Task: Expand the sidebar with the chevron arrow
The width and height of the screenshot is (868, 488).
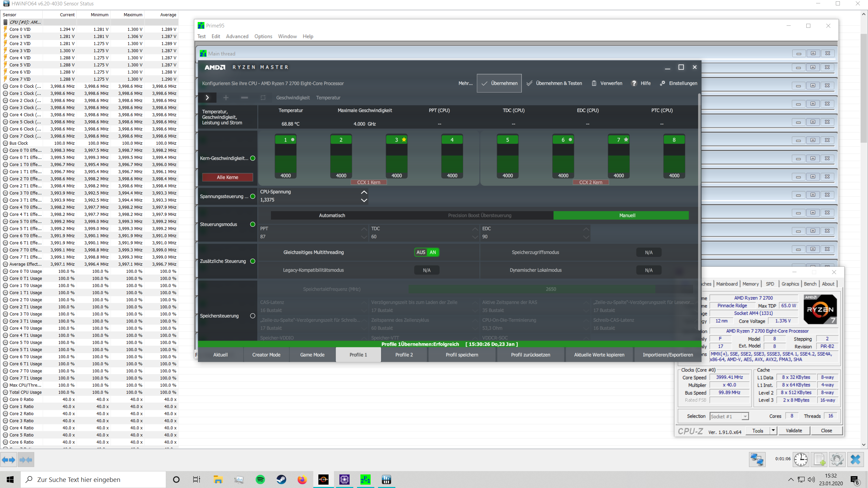Action: coord(207,98)
